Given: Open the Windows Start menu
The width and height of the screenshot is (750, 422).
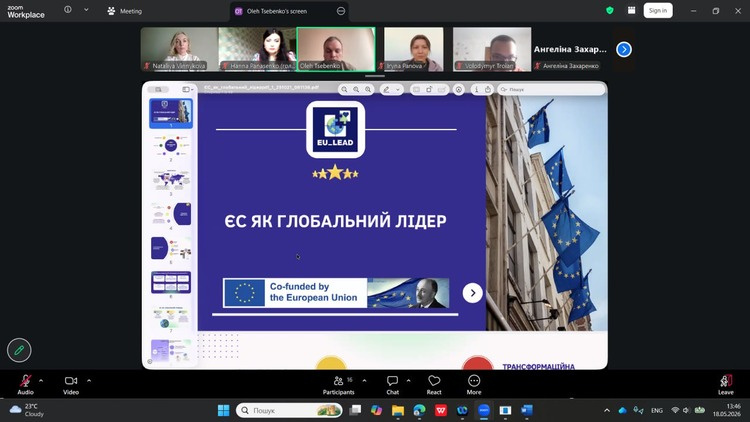Looking at the screenshot, I should point(223,410).
